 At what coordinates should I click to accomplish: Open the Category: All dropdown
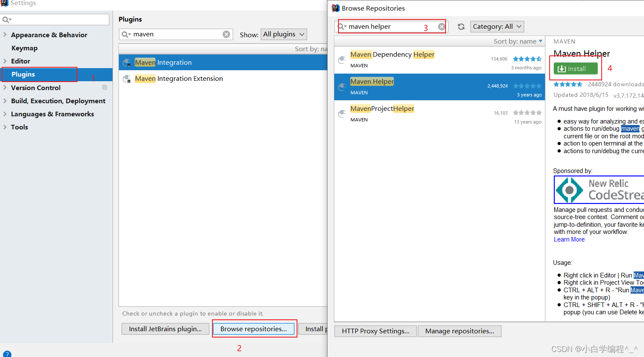tap(497, 27)
